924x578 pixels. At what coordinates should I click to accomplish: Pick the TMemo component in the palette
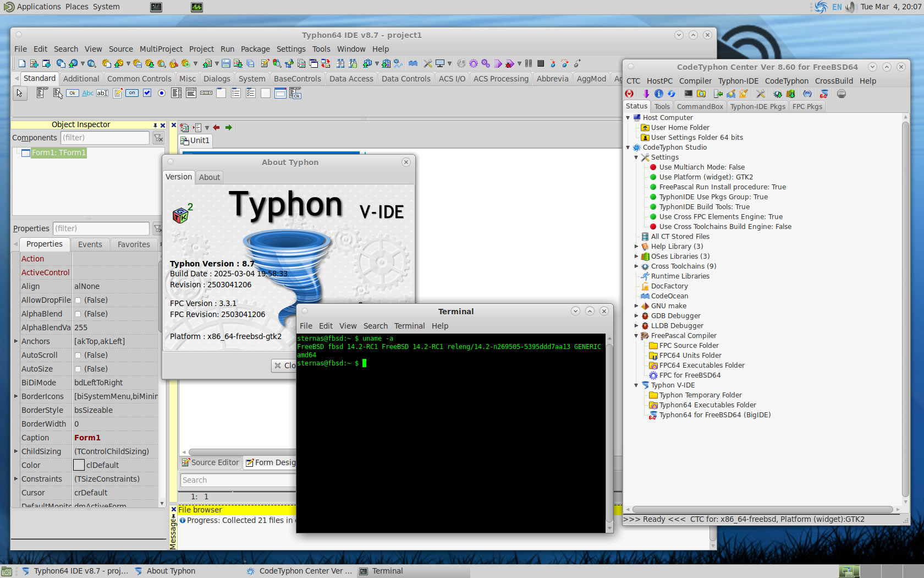click(x=117, y=93)
